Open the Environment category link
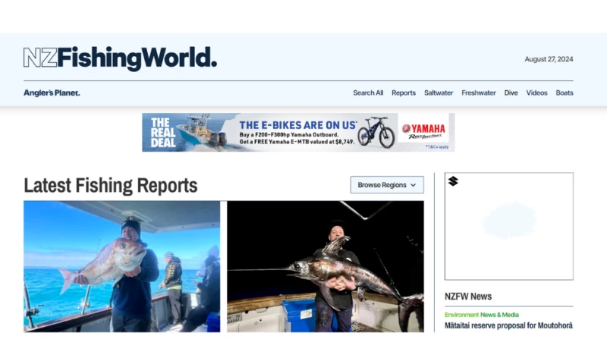 [461, 315]
